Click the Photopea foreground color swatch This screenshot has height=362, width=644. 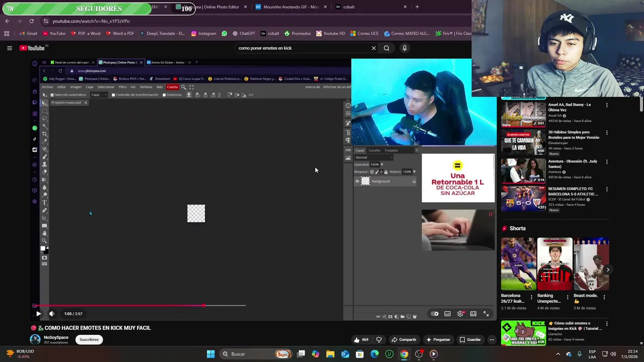coord(43,248)
